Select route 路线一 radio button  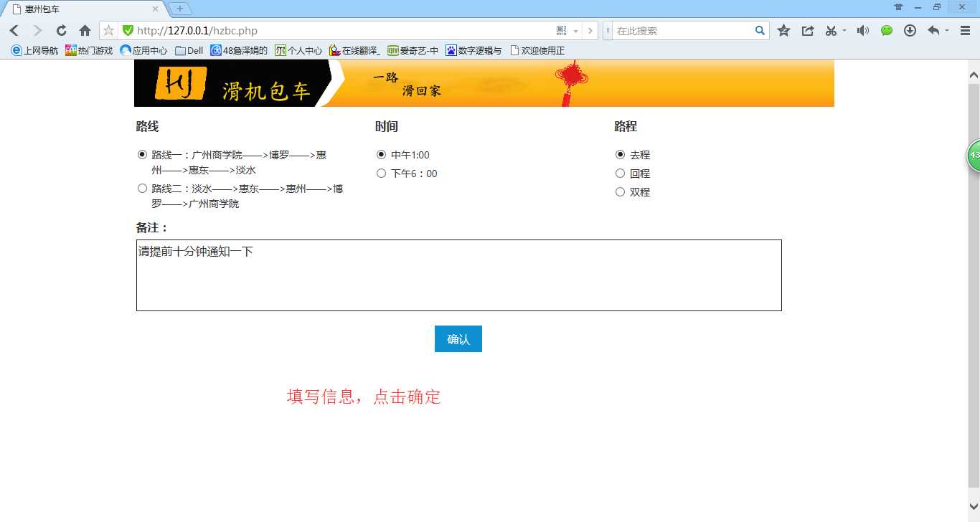pos(142,154)
